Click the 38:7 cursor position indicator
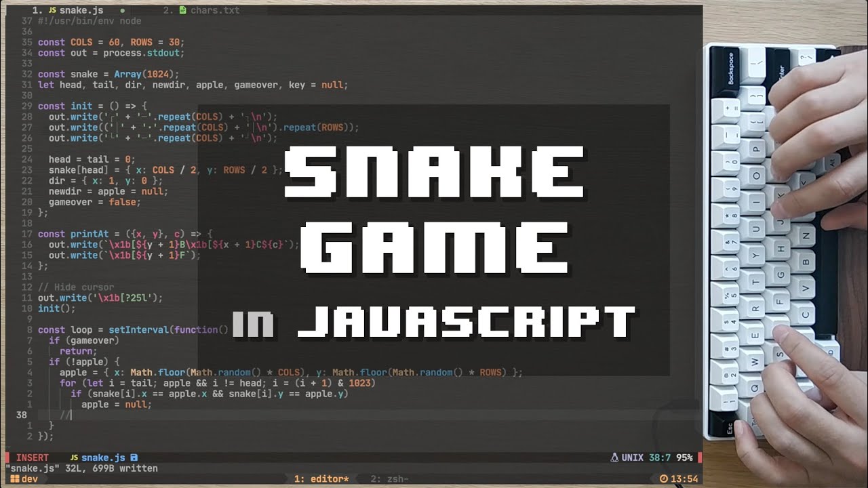Image resolution: width=868 pixels, height=488 pixels. click(x=660, y=457)
